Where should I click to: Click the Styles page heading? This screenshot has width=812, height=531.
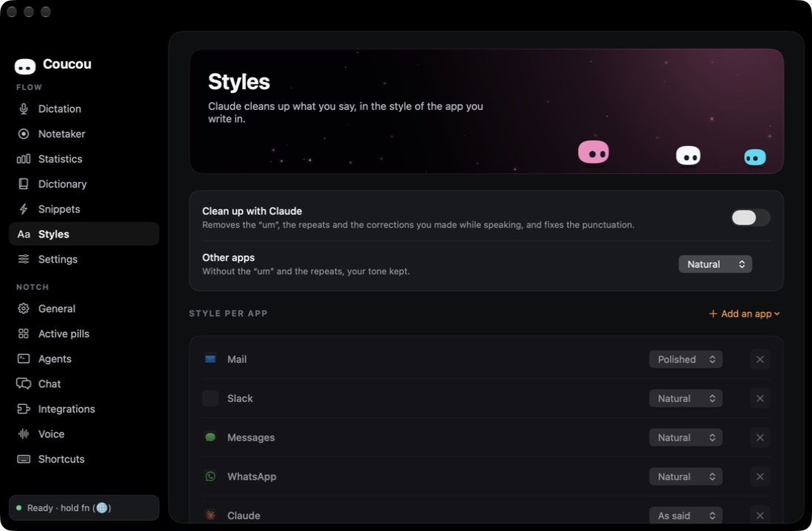(238, 82)
